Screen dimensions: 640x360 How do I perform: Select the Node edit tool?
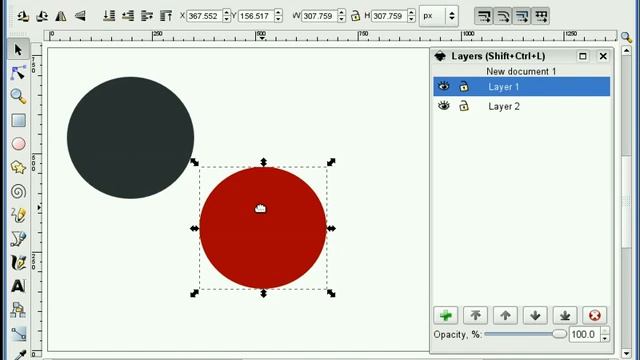point(18,73)
